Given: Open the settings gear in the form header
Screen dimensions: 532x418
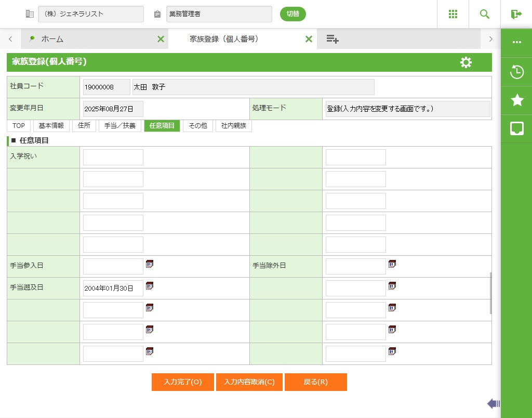Looking at the screenshot, I should point(466,62).
